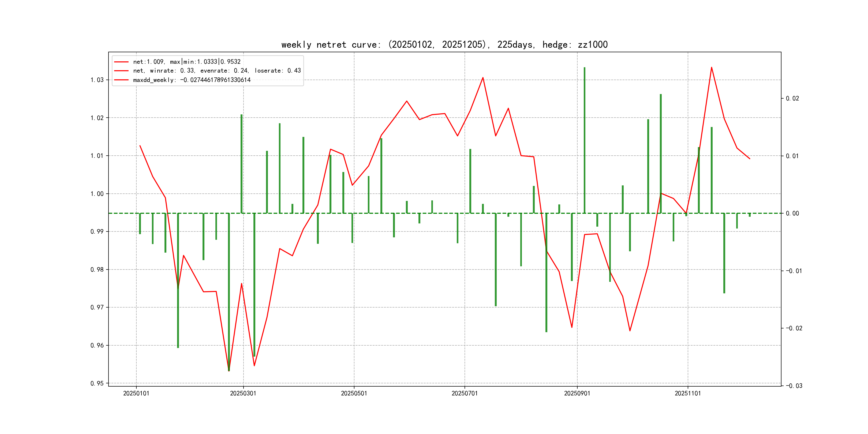
Task: Click the 1.03 left axis label
Action: pyautogui.click(x=97, y=80)
